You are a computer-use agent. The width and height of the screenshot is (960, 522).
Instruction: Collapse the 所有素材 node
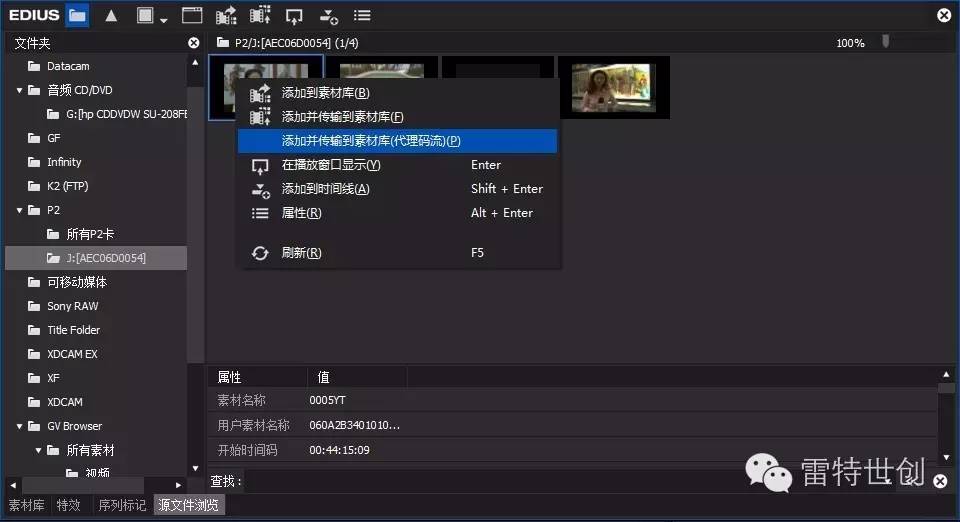[39, 450]
